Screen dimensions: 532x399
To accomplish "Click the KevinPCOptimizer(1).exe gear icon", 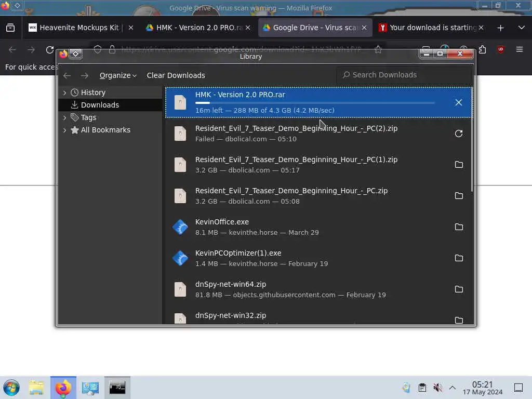I will [180, 258].
